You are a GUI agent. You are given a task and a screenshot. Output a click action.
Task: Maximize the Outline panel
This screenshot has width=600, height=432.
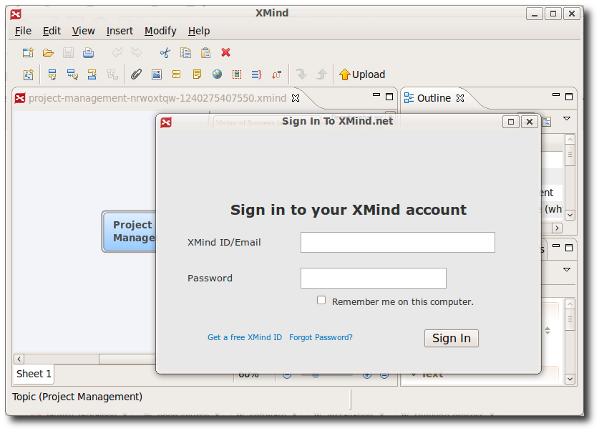569,96
